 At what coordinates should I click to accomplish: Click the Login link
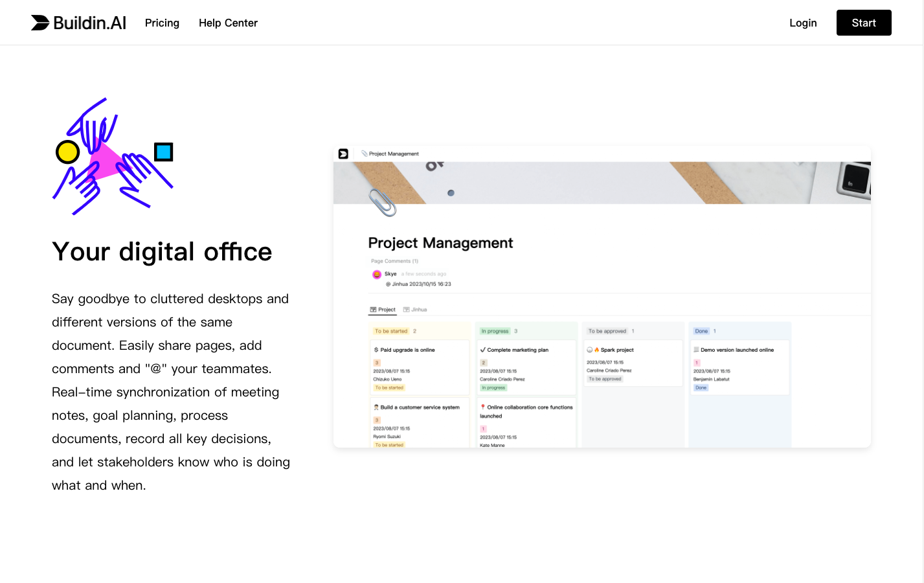pos(803,23)
